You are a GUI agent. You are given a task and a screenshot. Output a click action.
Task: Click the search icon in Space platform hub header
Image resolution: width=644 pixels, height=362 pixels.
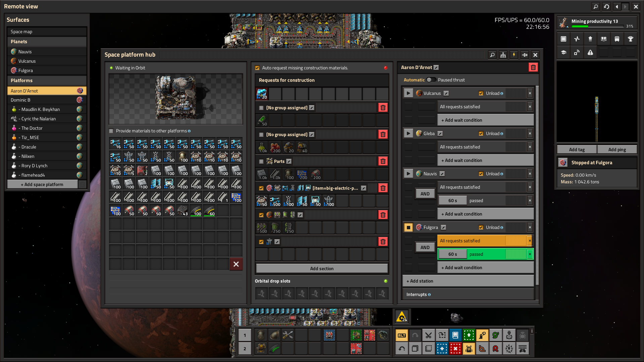492,55
